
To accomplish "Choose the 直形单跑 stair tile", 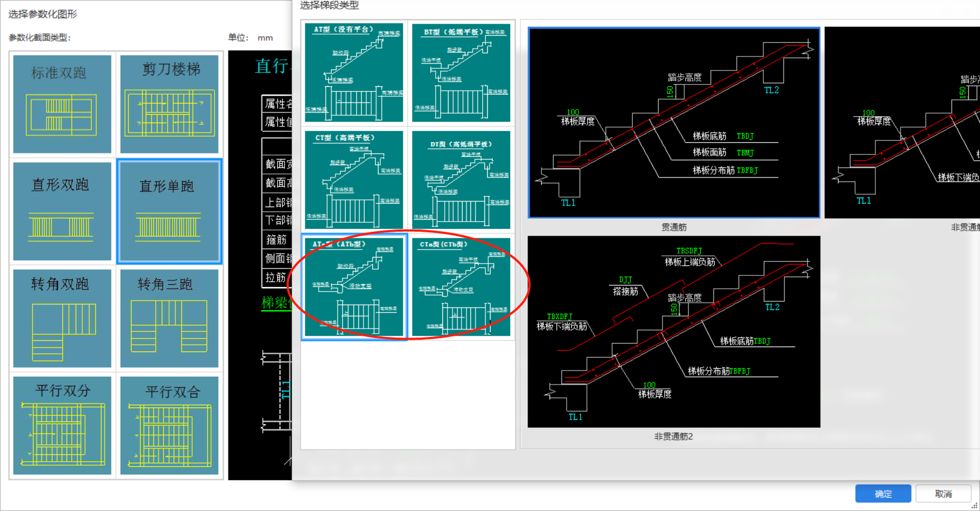I will tap(169, 211).
